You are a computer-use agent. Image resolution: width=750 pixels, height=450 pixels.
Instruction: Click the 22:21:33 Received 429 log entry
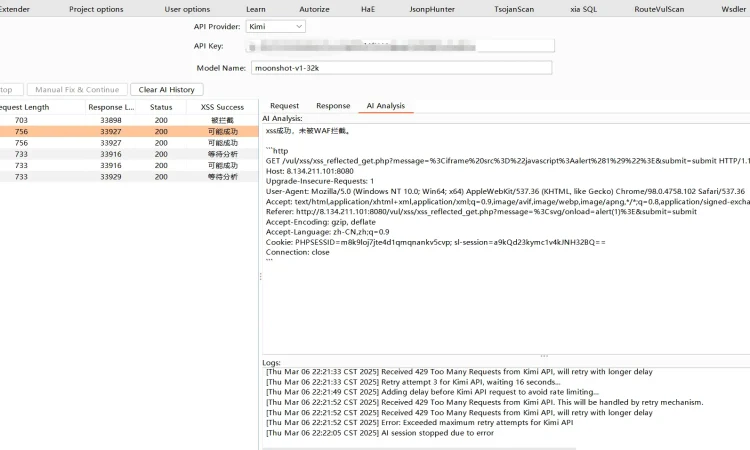pos(459,372)
